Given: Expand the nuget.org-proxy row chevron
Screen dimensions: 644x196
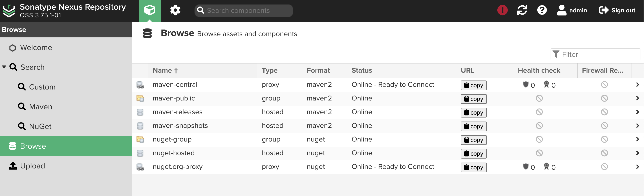Looking at the screenshot, I should point(637,167).
